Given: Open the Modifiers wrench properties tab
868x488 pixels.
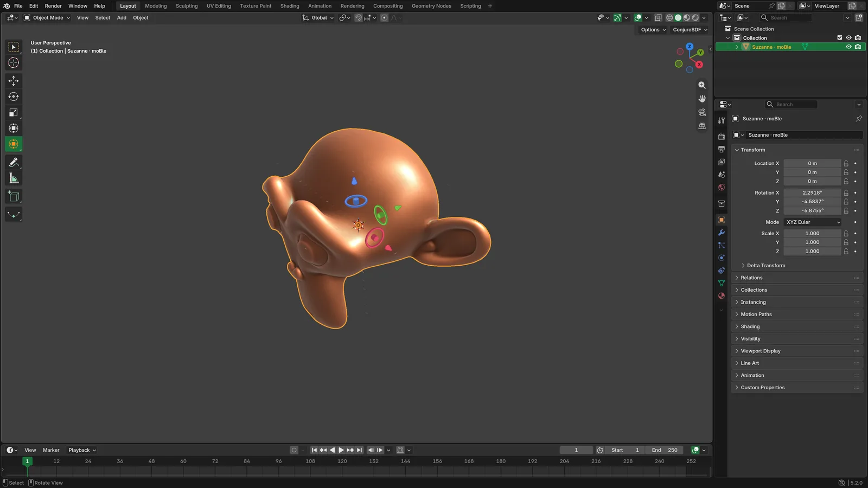Looking at the screenshot, I should 722,233.
